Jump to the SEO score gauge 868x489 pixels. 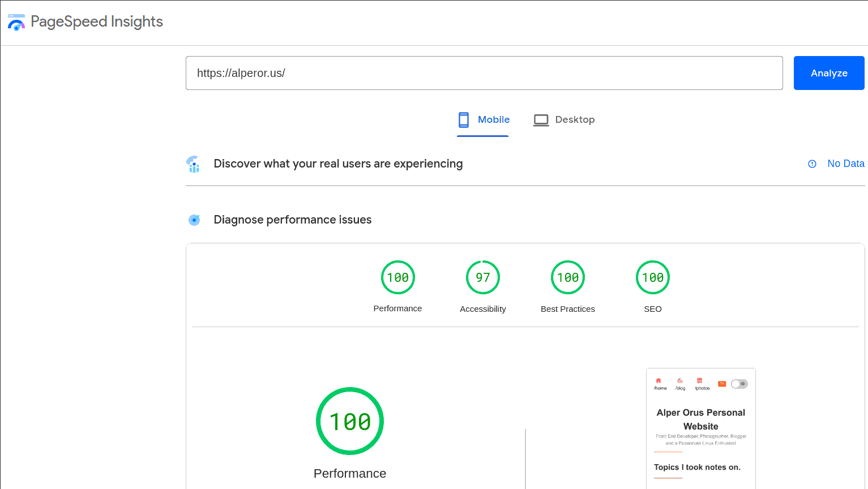653,277
